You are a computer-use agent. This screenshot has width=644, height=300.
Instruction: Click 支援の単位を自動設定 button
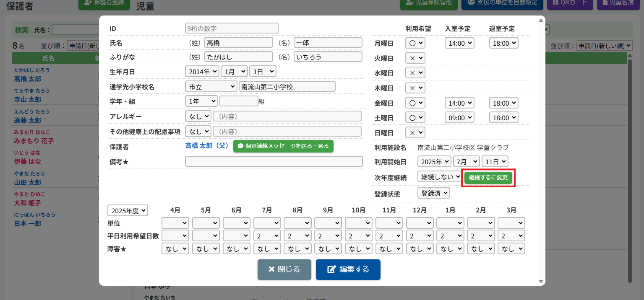tap(502, 3)
